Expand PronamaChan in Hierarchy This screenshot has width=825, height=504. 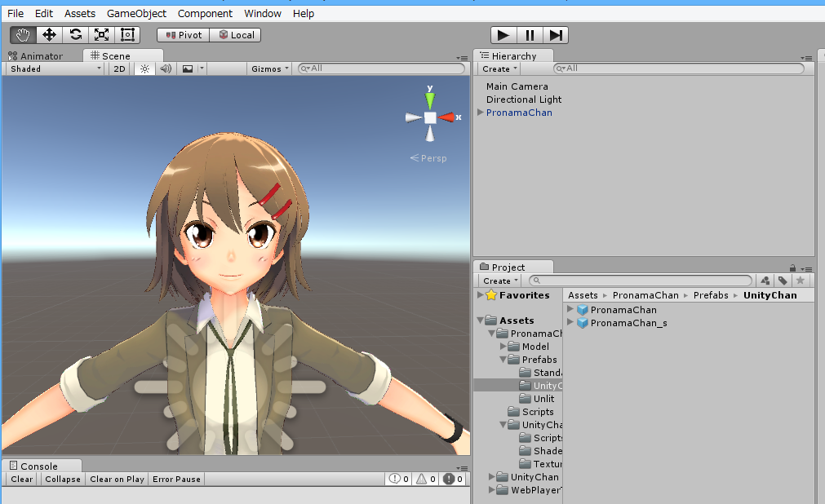[481, 113]
